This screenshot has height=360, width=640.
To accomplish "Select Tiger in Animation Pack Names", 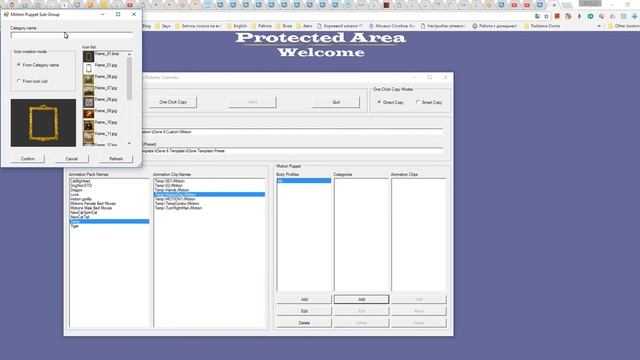I will tap(74, 226).
